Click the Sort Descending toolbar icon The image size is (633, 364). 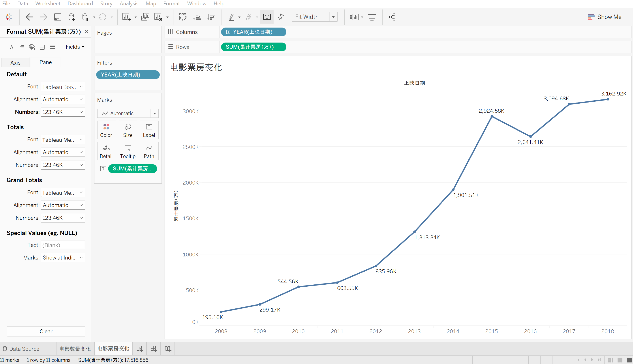(x=211, y=17)
